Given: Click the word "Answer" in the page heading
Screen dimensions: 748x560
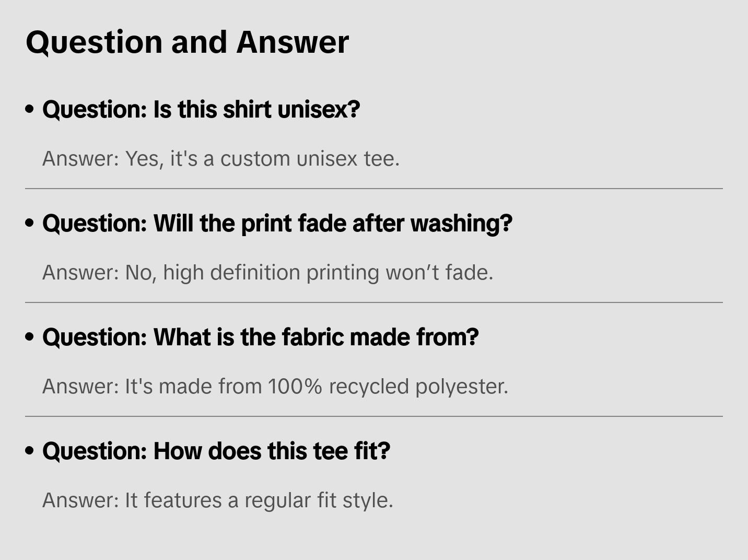Looking at the screenshot, I should 292,42.
